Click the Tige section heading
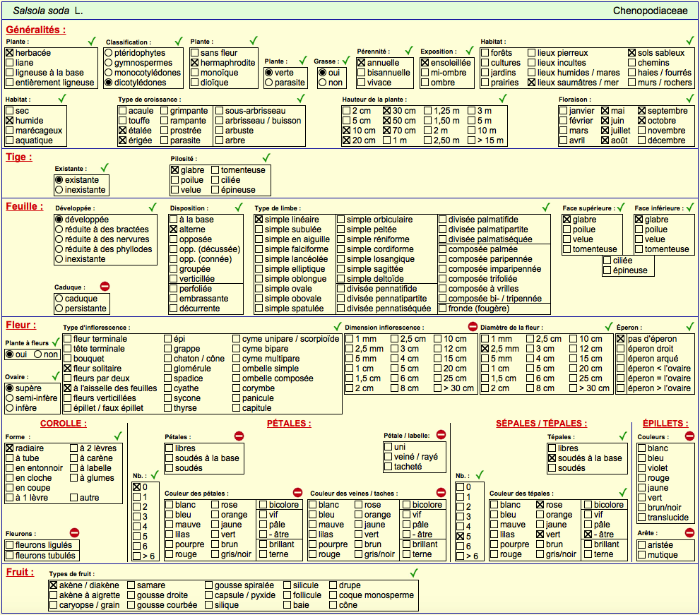Viewport: 700px width, 615px height. (x=19, y=157)
